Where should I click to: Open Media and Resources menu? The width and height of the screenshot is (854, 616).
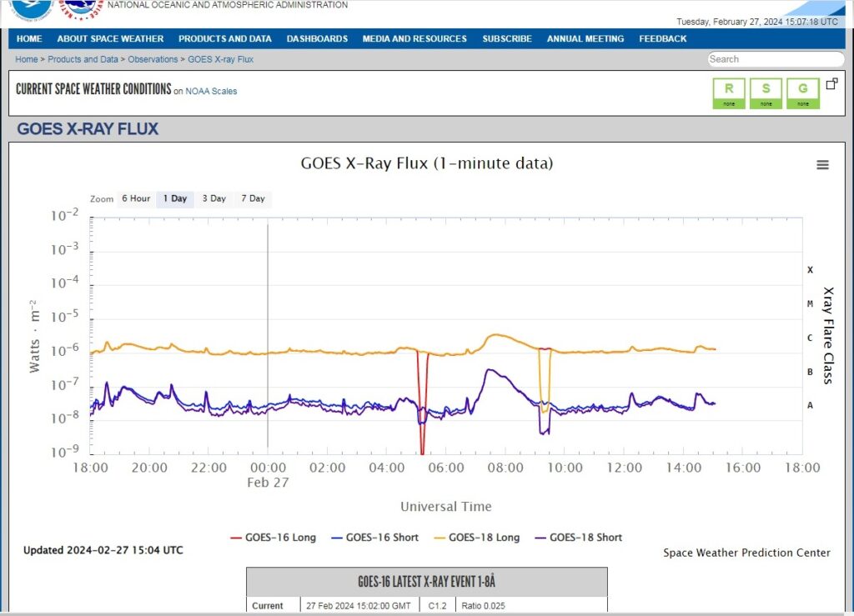click(414, 38)
